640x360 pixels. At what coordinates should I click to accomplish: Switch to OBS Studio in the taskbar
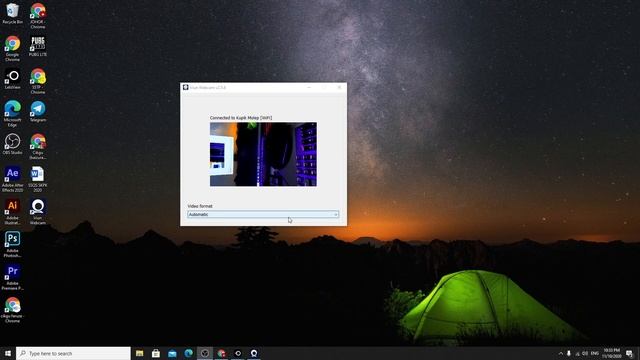tap(205, 353)
